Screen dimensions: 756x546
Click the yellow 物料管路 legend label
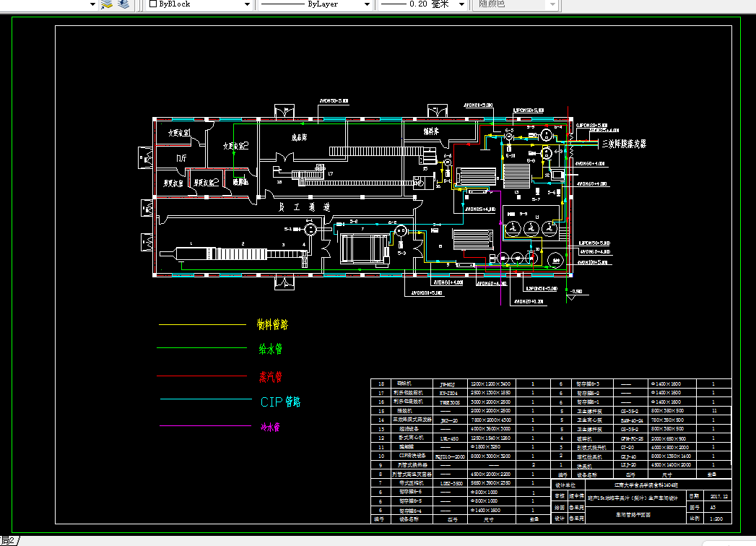coord(272,324)
